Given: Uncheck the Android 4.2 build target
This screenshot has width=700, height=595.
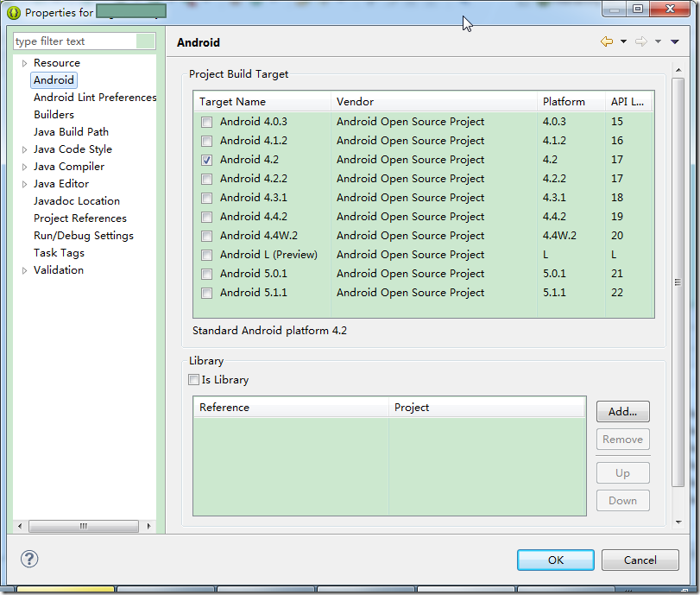Looking at the screenshot, I should point(206,160).
